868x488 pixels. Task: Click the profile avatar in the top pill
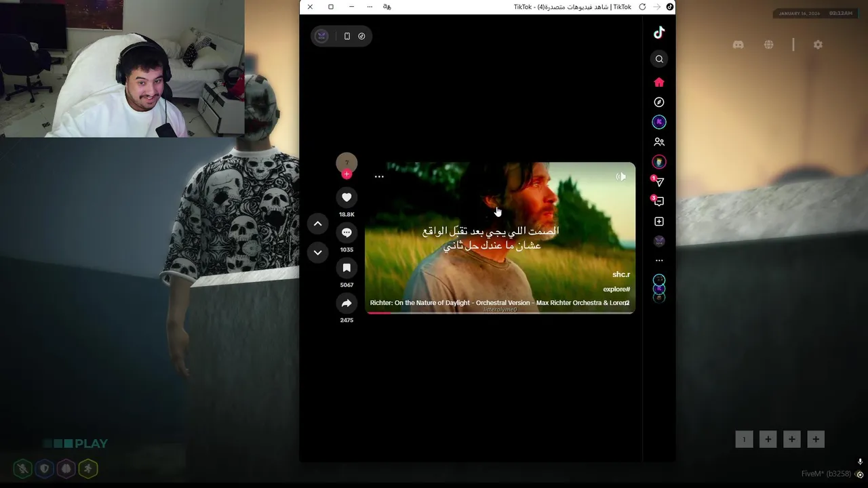(322, 36)
